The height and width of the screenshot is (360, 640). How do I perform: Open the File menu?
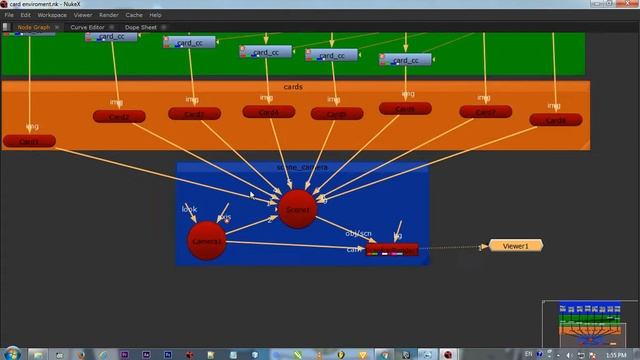pyautogui.click(x=9, y=15)
